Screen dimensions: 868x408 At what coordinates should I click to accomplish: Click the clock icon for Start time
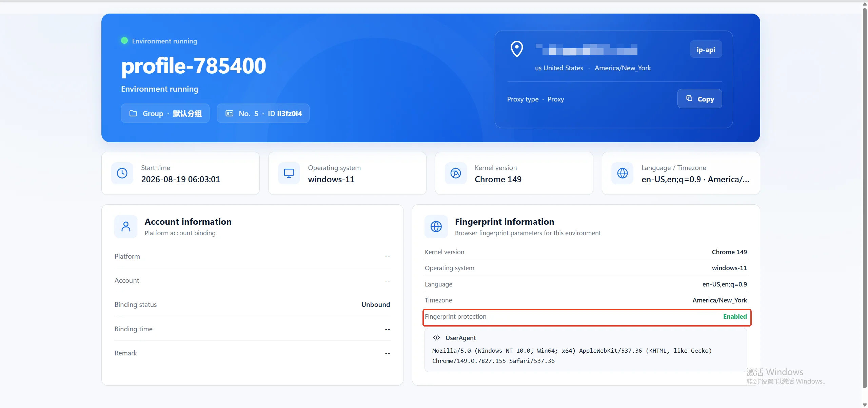122,173
